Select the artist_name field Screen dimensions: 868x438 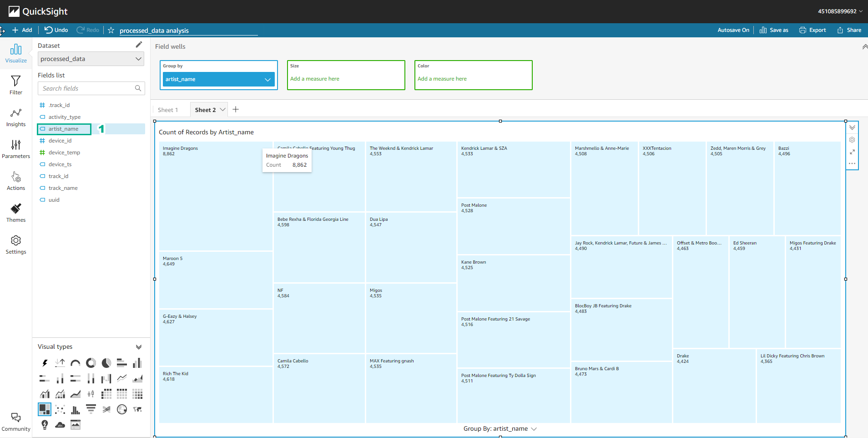tap(64, 129)
